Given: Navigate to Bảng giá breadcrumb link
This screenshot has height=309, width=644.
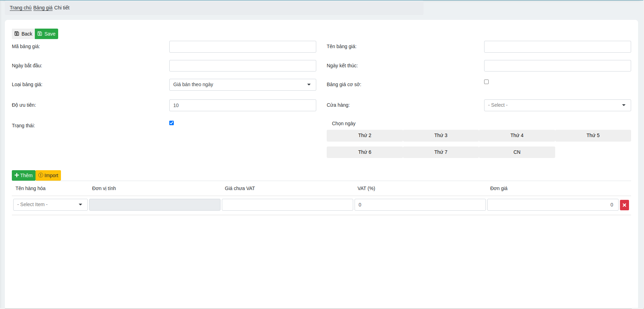Looking at the screenshot, I should [43, 8].
